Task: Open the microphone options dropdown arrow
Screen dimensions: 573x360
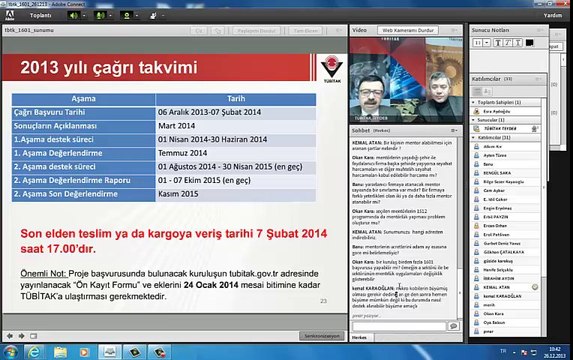Action: pos(110,15)
